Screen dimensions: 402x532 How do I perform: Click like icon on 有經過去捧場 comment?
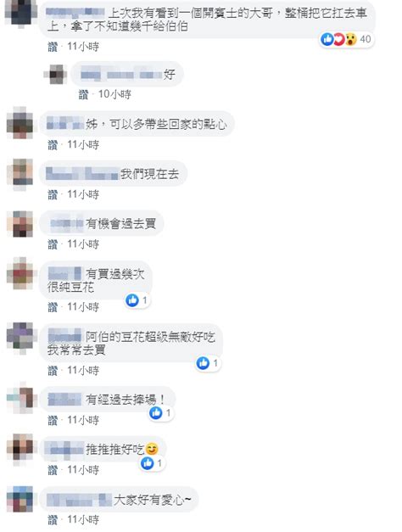point(156,413)
